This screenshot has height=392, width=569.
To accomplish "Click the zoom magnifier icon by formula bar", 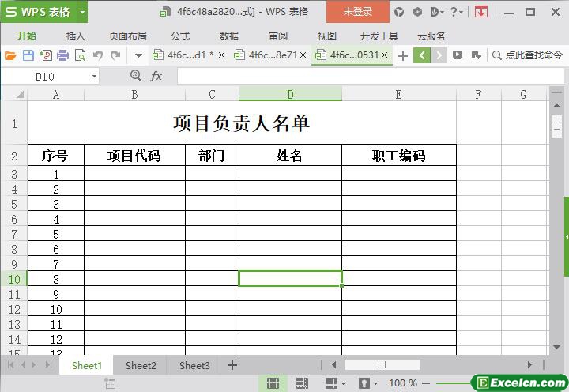I will click(135, 76).
